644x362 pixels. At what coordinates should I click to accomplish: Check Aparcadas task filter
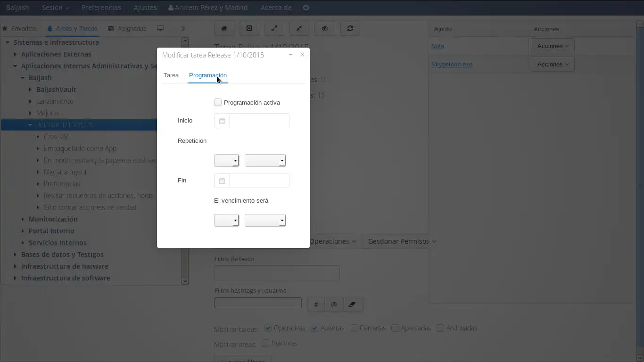coord(395,328)
